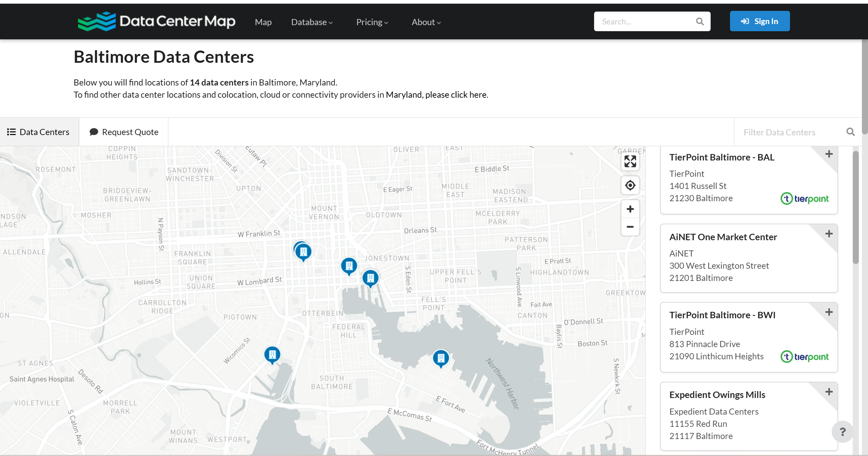Click the locate-me crosshair map icon

point(630,185)
